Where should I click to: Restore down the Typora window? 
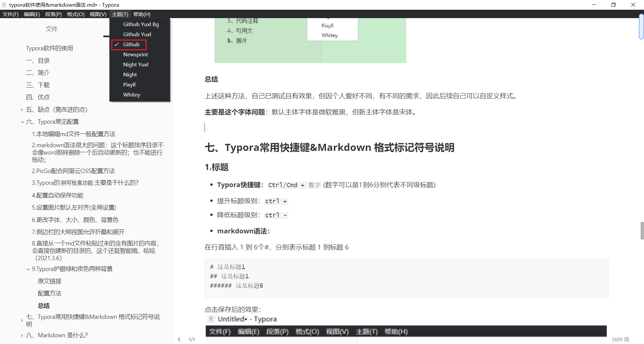pos(613,5)
